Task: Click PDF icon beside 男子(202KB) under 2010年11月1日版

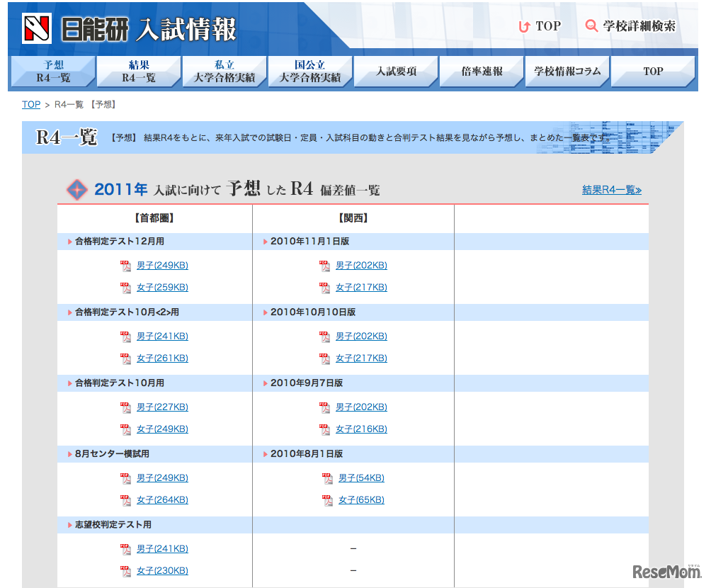Action: pyautogui.click(x=324, y=266)
